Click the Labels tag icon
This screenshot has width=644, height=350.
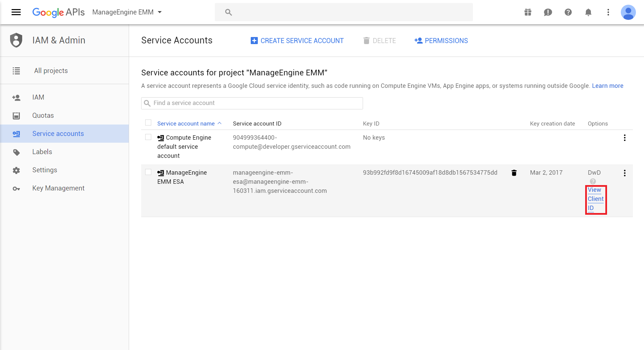coord(16,152)
